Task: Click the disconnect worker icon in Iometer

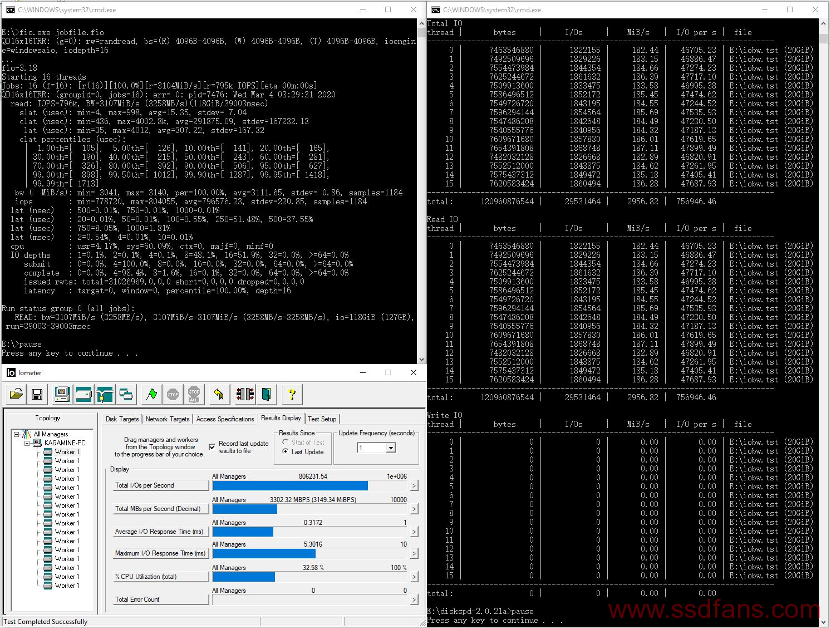Action: [x=245, y=394]
